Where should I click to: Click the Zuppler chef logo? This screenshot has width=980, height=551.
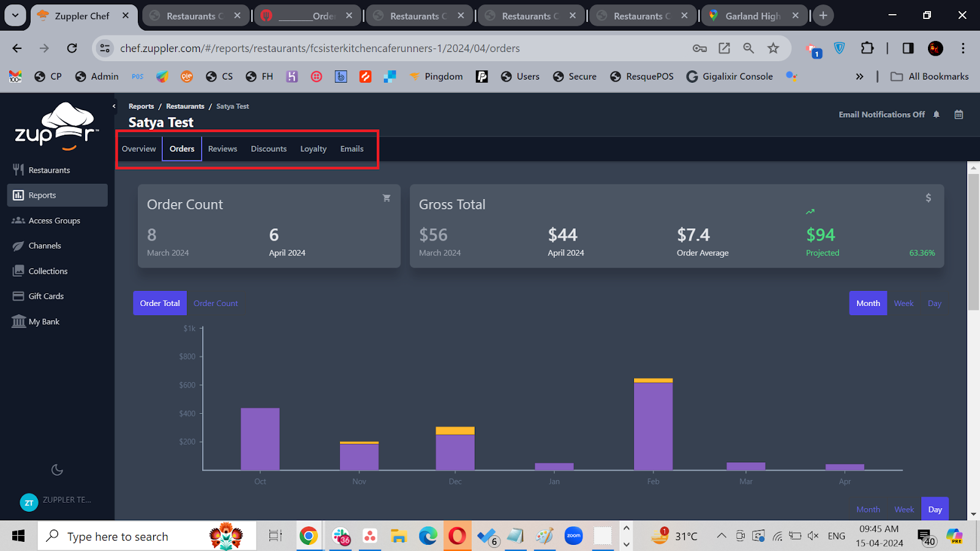[x=57, y=127]
